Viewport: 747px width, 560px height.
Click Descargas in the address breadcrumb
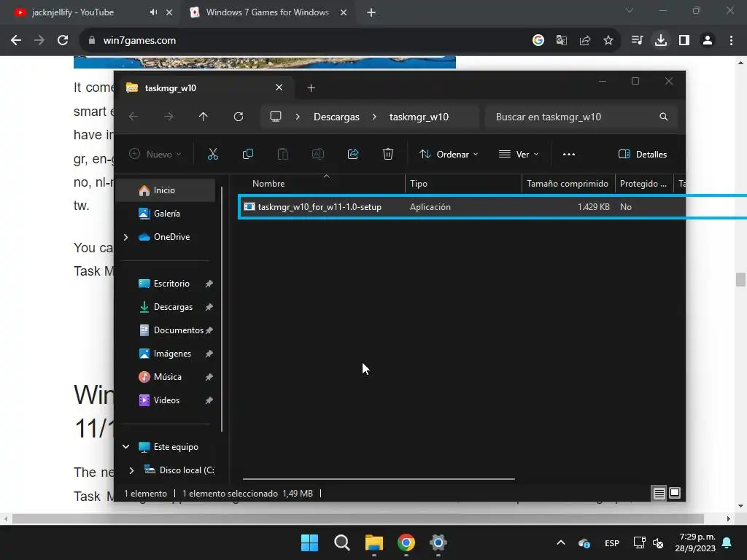(x=336, y=117)
